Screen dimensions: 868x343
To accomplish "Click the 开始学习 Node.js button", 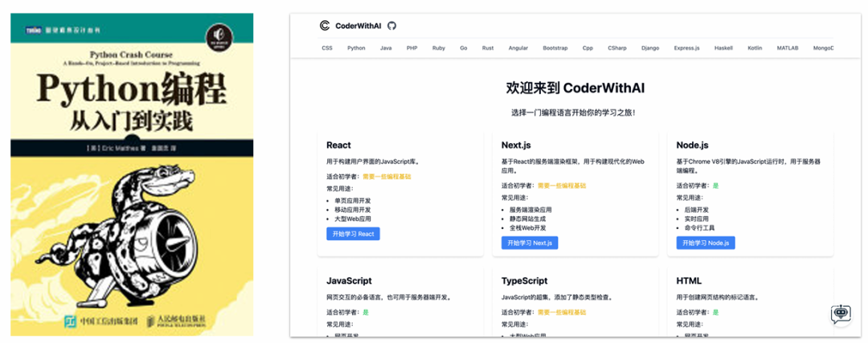I will (x=706, y=243).
